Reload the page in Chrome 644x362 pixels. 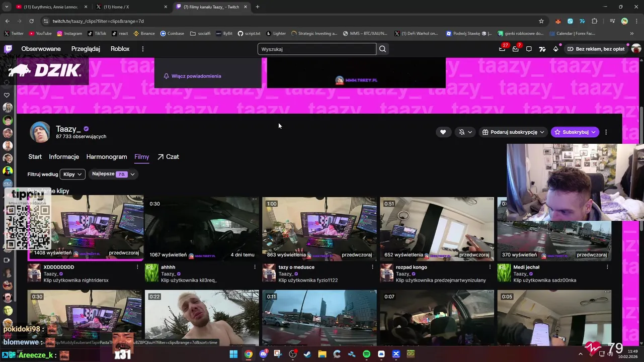[31, 21]
